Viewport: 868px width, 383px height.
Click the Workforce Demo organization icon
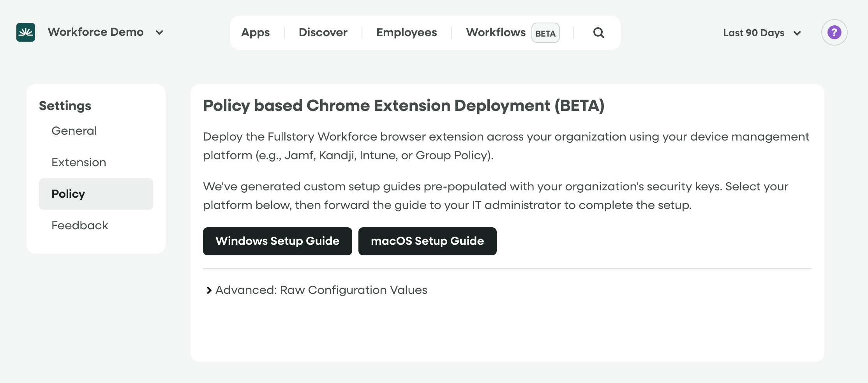25,32
